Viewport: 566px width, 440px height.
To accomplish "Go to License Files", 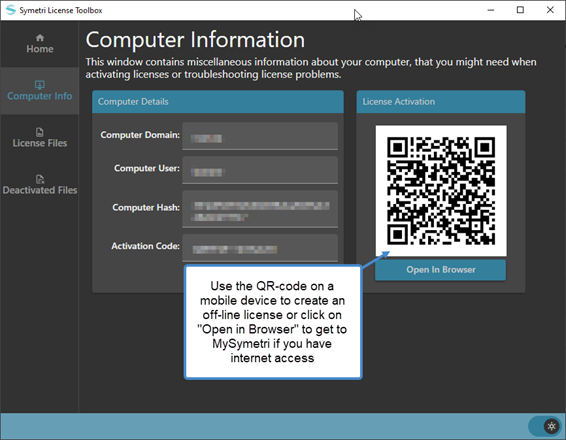I will coord(40,138).
